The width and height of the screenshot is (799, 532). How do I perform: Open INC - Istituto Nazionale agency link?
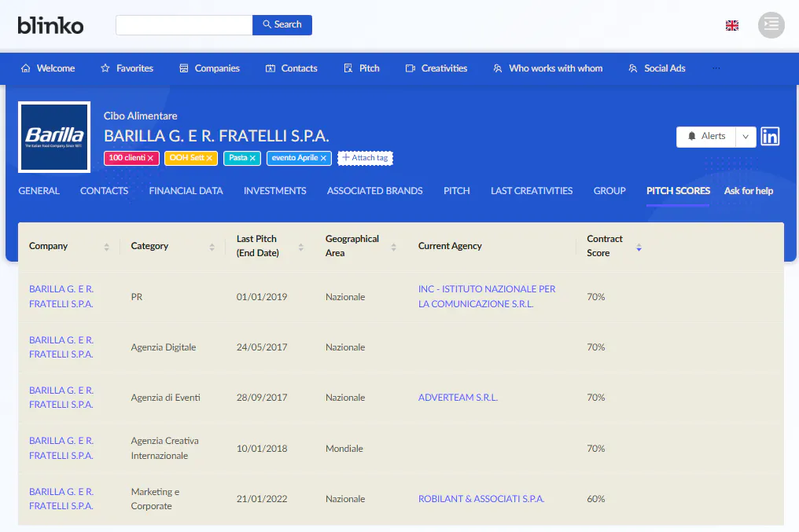coord(487,296)
